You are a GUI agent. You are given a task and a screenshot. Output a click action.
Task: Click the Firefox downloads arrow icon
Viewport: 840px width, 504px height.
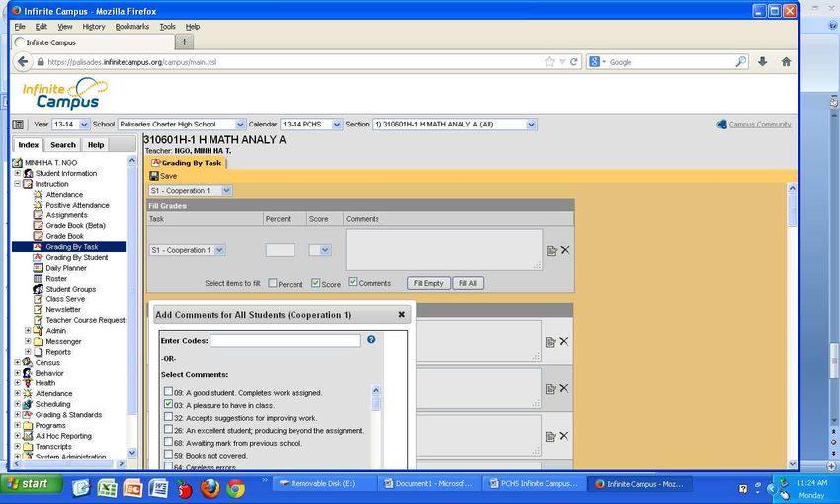pos(762,62)
